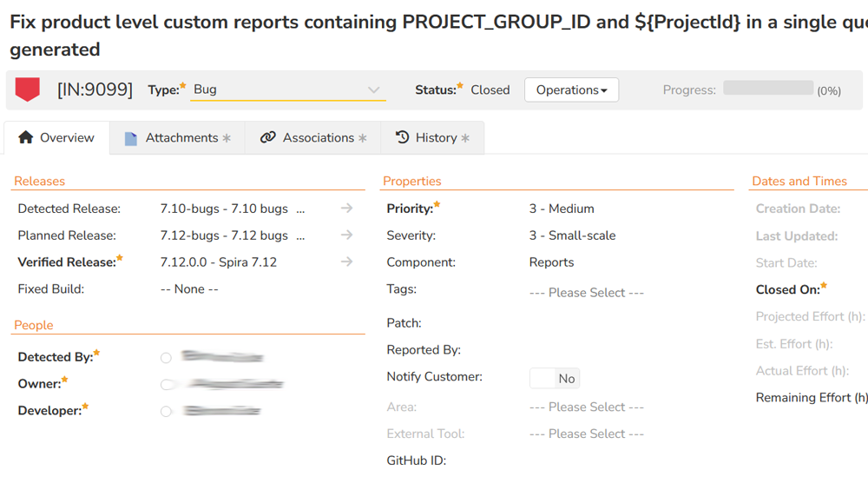Open the History tab

(432, 138)
